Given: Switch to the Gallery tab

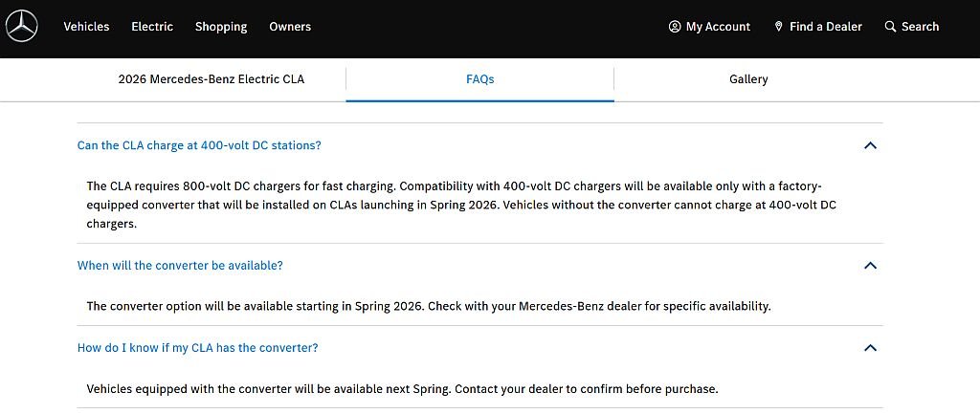Looking at the screenshot, I should point(748,79).
